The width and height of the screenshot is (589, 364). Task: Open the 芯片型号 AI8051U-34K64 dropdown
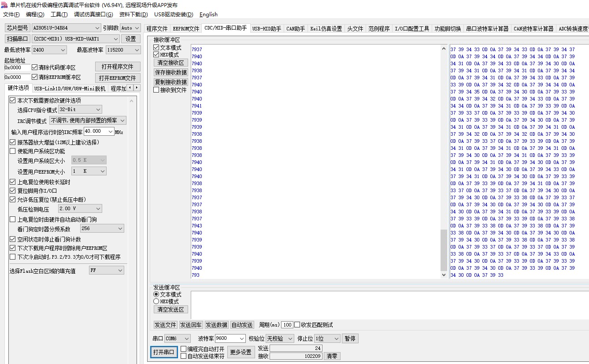pos(97,28)
